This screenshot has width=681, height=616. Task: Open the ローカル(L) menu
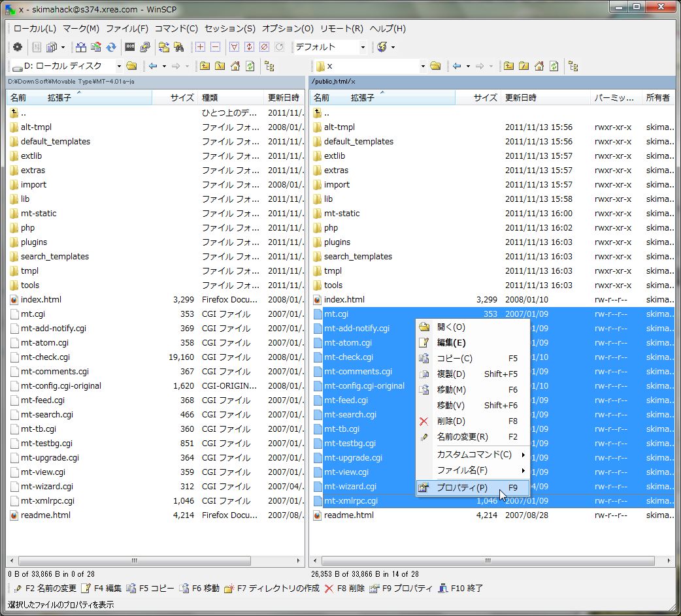[35, 29]
